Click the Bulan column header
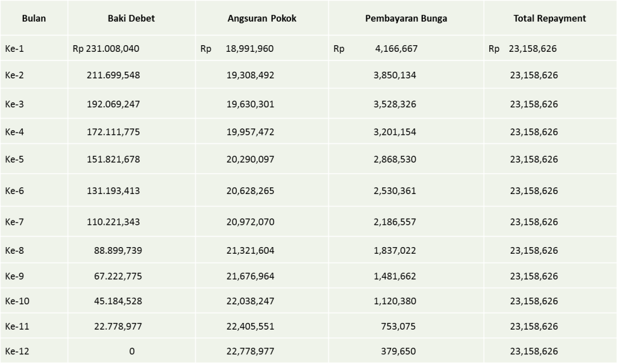The image size is (617, 364). point(34,18)
